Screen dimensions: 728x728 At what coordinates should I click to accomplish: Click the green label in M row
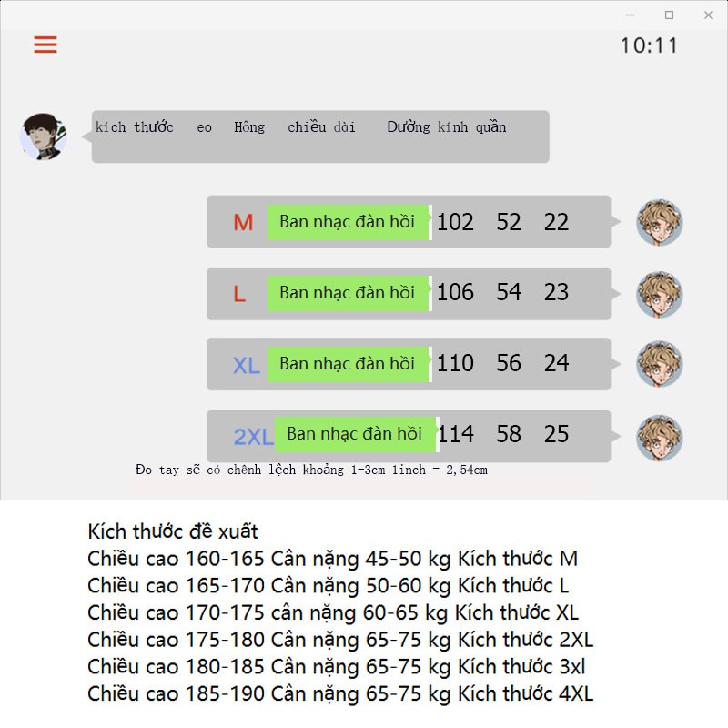pos(349,222)
